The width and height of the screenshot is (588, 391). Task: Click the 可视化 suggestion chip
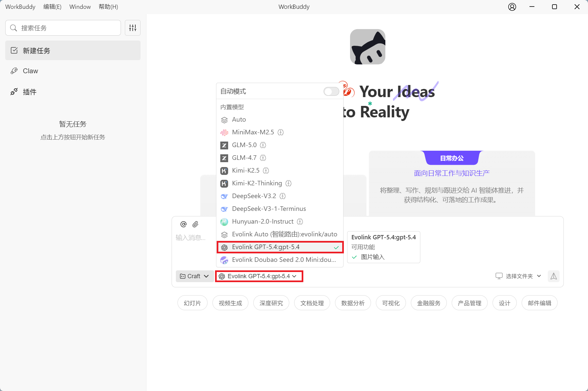point(391,303)
